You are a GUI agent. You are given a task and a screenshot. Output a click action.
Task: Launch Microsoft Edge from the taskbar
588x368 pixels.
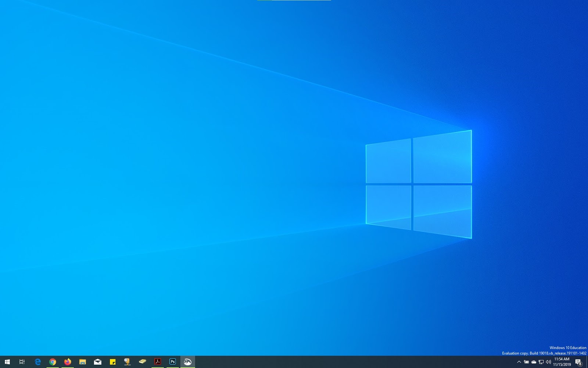pos(37,362)
